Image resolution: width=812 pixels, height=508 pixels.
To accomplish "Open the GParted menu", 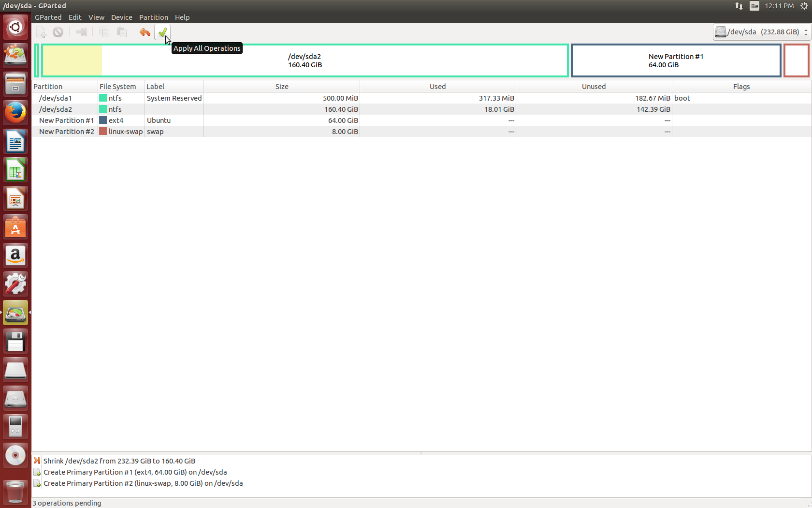I will (x=48, y=17).
